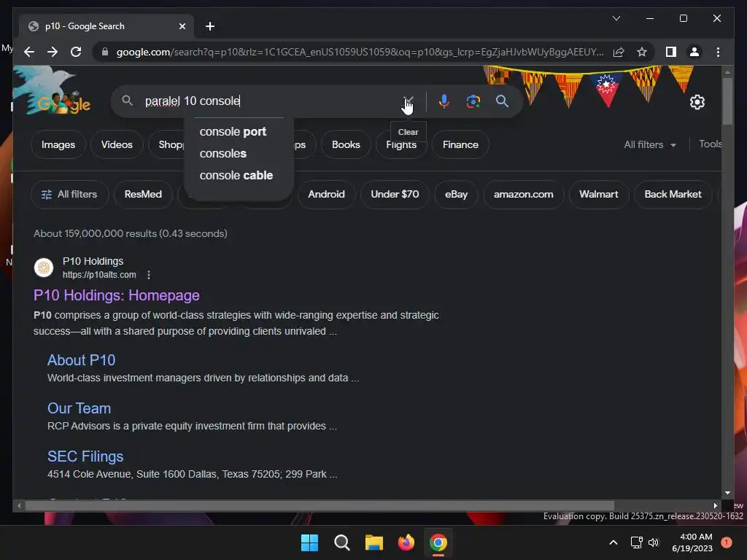The width and height of the screenshot is (747, 560).
Task: Apply the amazon.com filter chip
Action: (x=523, y=194)
